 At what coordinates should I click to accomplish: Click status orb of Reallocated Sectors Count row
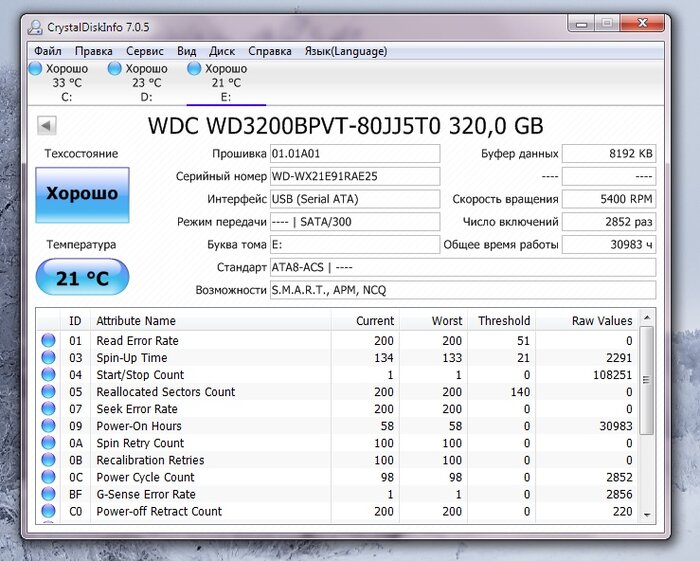48,391
